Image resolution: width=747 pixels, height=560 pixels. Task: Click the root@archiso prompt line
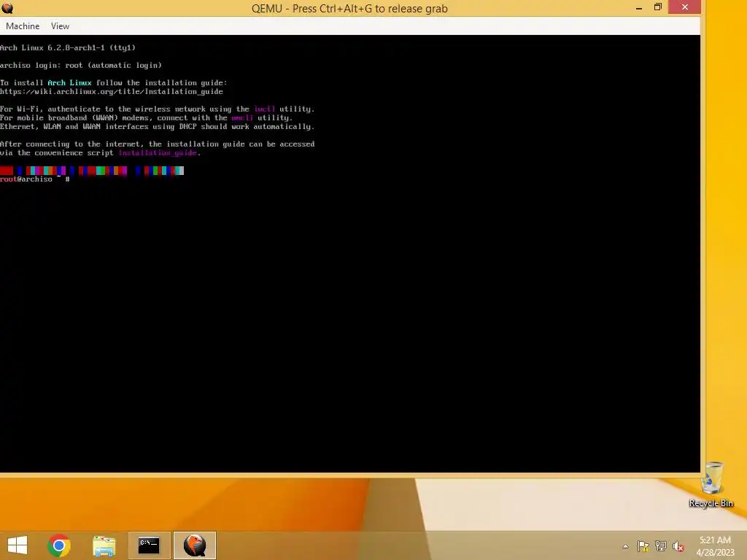pos(35,179)
